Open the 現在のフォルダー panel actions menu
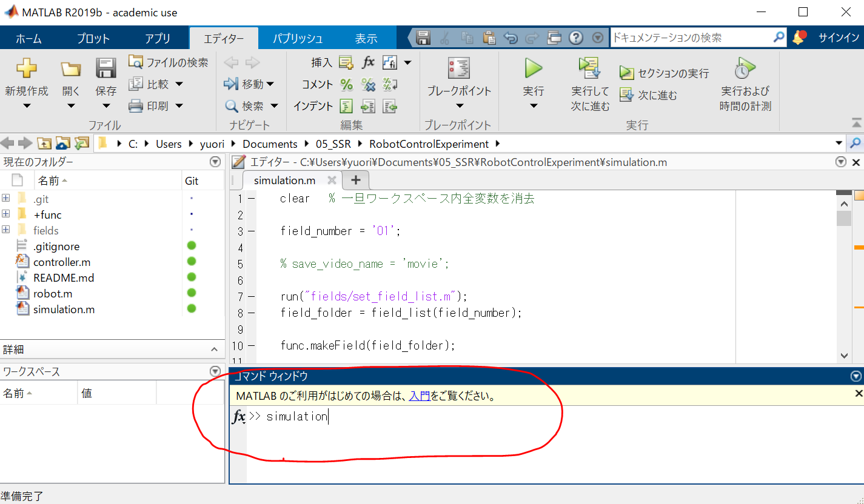This screenshot has width=864, height=504. click(x=215, y=162)
